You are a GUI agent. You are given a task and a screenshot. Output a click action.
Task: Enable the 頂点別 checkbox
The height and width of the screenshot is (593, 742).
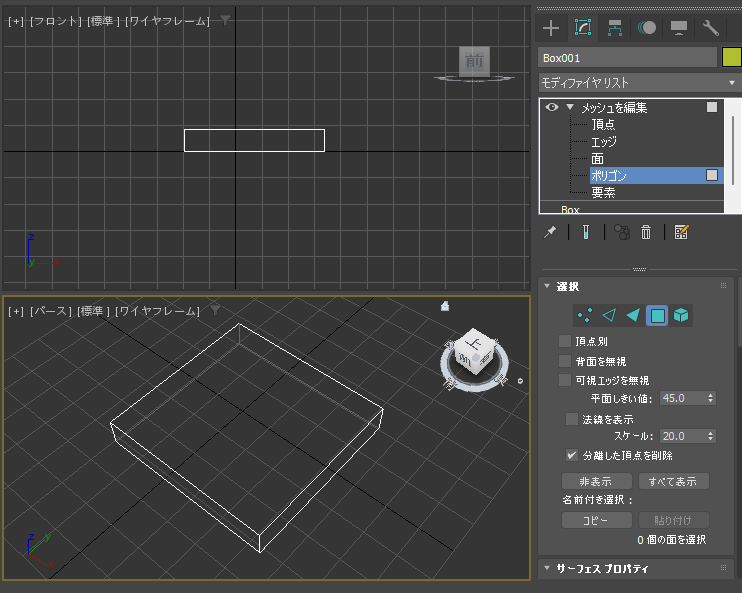pyautogui.click(x=565, y=341)
